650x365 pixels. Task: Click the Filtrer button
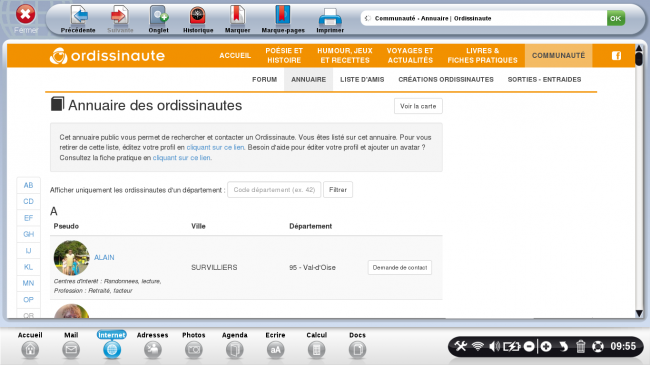[x=338, y=190]
